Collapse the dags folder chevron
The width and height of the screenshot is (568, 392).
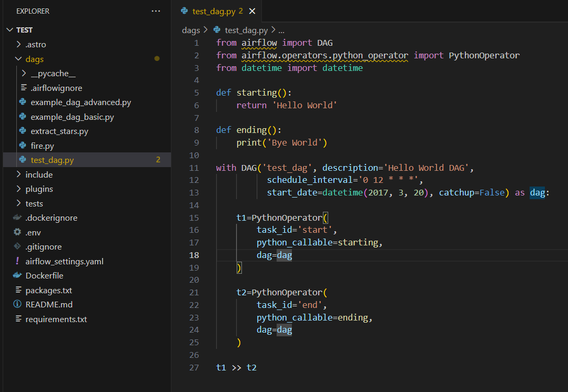(x=18, y=59)
